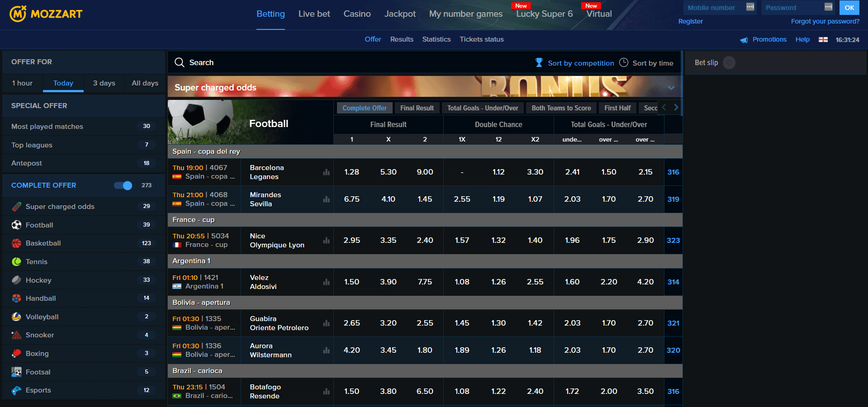Open statistics icon for Aurora Wilstermann
The image size is (868, 407).
[326, 350]
